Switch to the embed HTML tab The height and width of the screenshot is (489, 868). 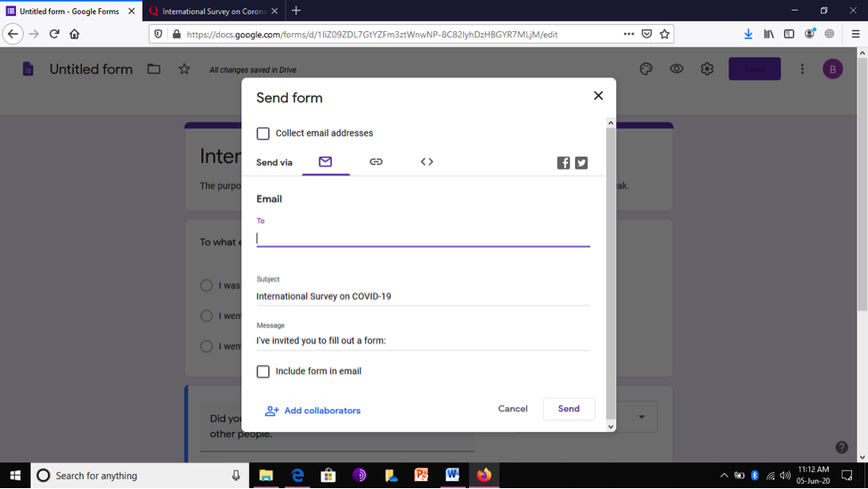click(x=426, y=162)
